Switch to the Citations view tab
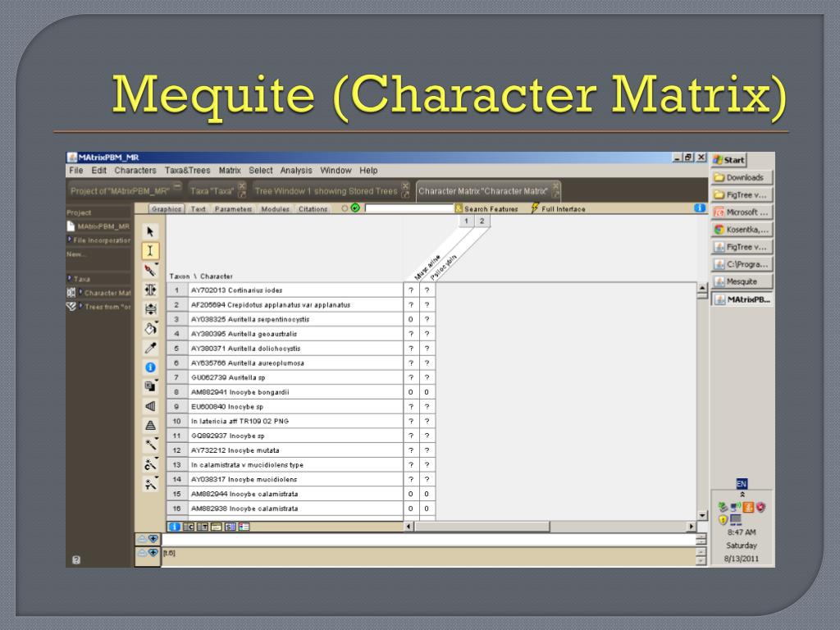 tap(313, 209)
